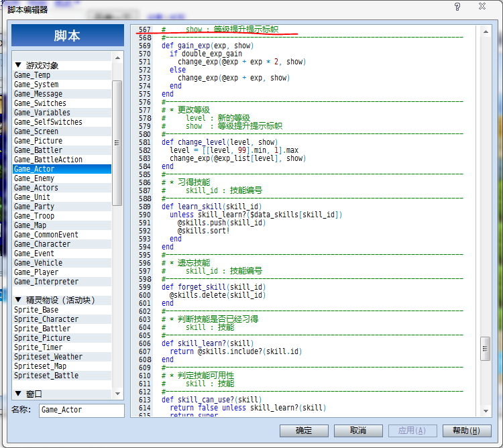503x448 pixels.
Task: Click the code editor scrollbar thumb
Action: tap(485, 349)
